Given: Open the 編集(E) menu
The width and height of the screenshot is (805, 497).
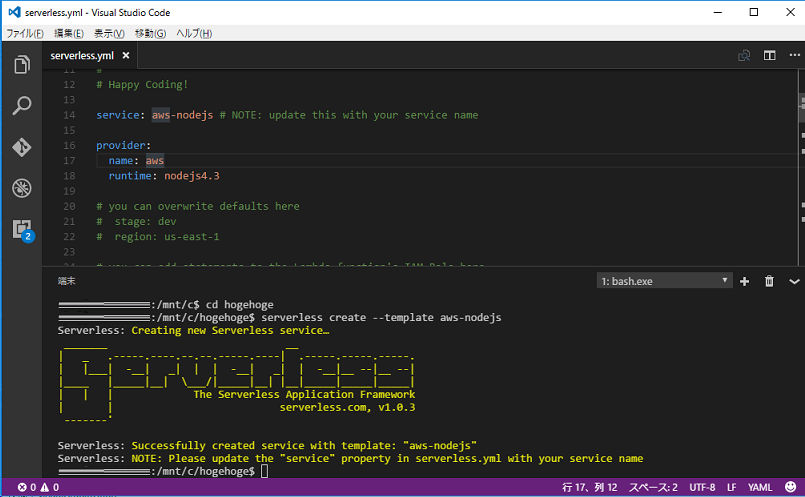Looking at the screenshot, I should point(69,33).
